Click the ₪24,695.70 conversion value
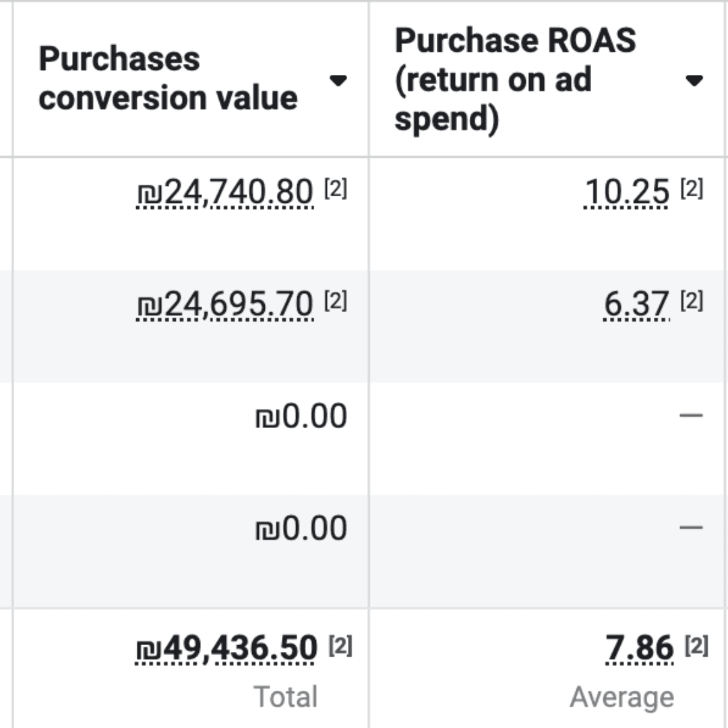The width and height of the screenshot is (728, 728). 225,304
